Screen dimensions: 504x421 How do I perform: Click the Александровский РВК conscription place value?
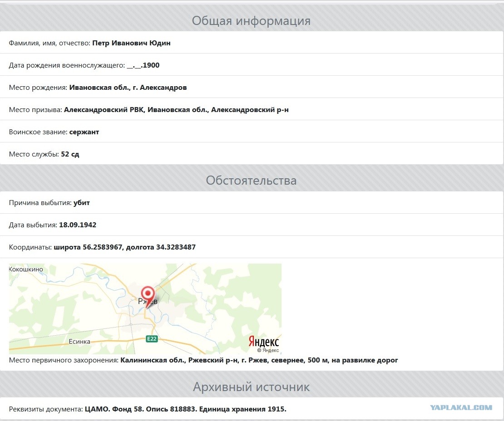[176, 110]
